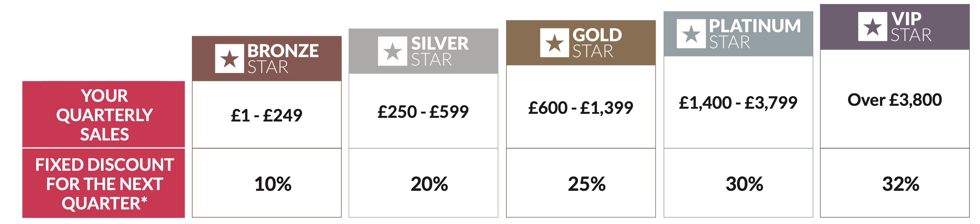Click the Silver Star icon
The height and width of the screenshot is (224, 980).
pyautogui.click(x=392, y=51)
